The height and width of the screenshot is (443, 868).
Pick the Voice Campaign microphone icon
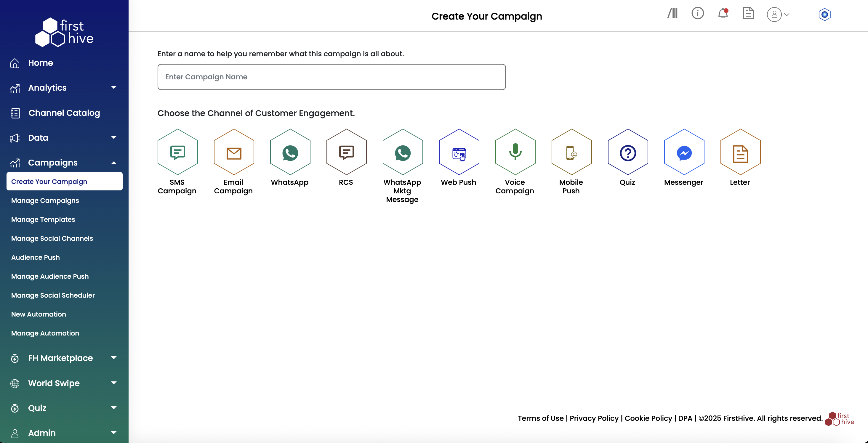pos(515,152)
